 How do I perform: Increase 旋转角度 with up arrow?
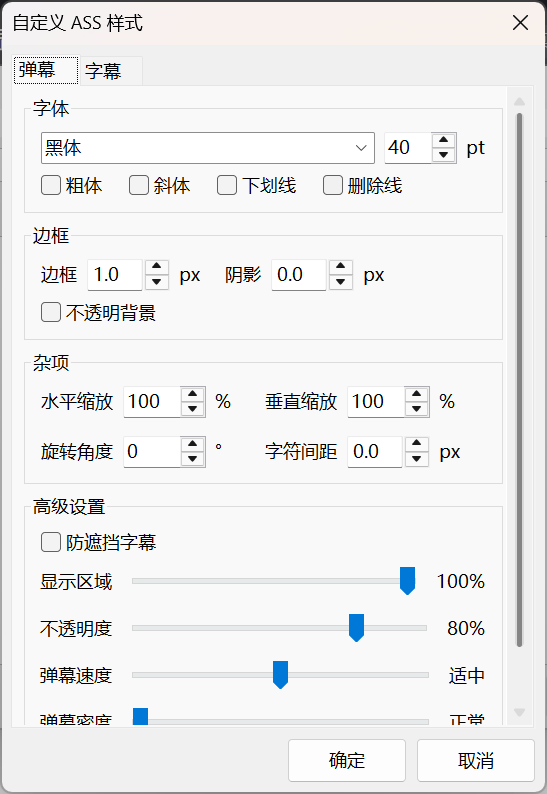coord(192,444)
